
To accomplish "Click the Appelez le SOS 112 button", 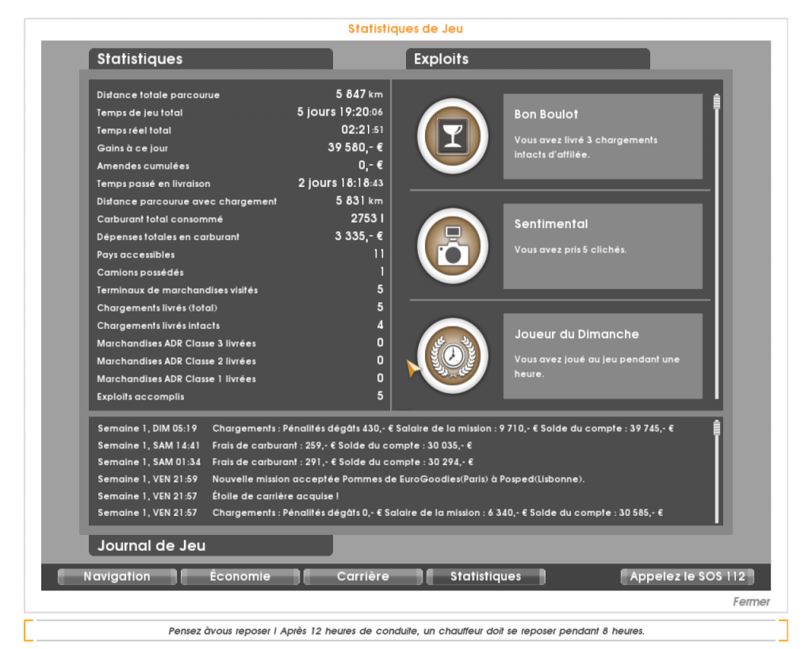I will (688, 577).
